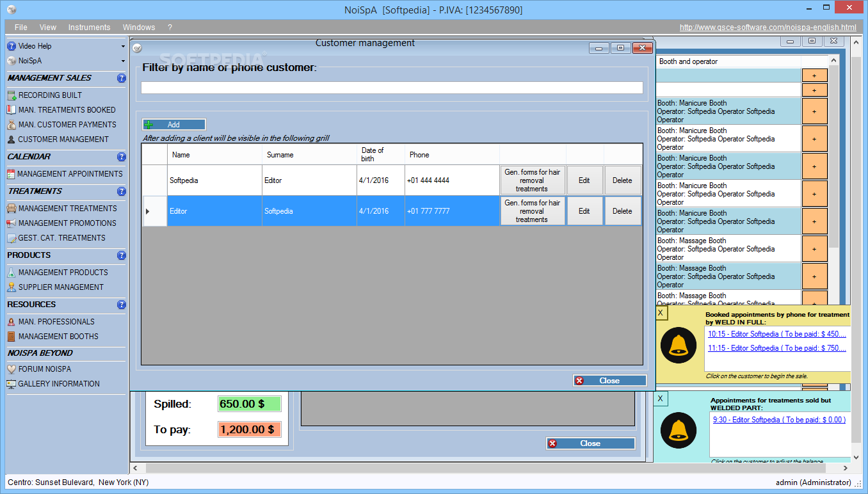Click the Surname column header
Image resolution: width=868 pixels, height=494 pixels.
(x=309, y=155)
